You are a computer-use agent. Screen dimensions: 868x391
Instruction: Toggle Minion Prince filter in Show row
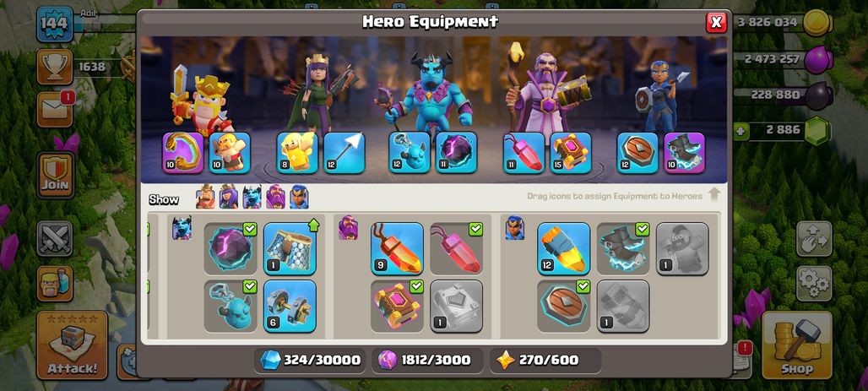coord(252,197)
